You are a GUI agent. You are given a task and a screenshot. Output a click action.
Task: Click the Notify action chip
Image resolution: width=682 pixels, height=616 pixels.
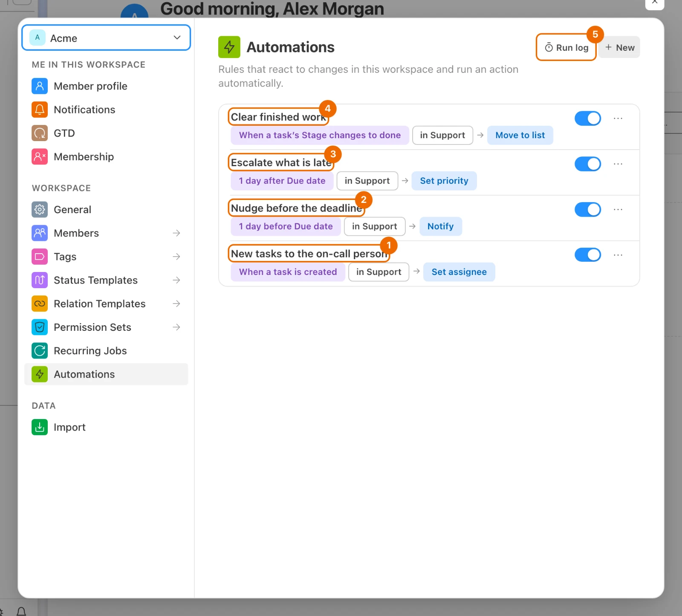pos(440,226)
